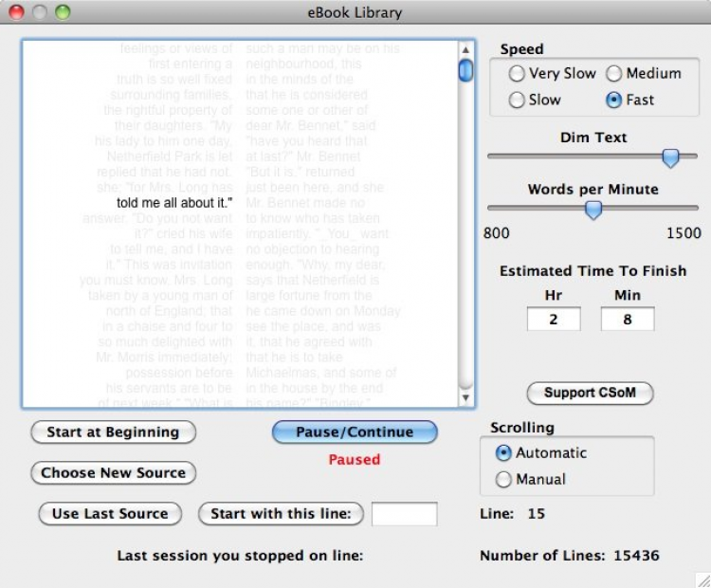Click the text pane scrollbar thumb
The width and height of the screenshot is (711, 588).
click(465, 70)
